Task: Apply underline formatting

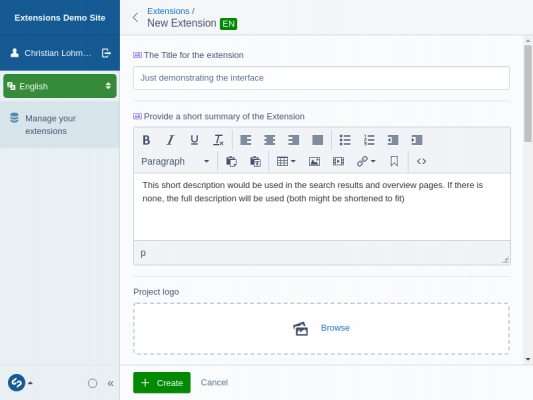Action: tap(194, 140)
